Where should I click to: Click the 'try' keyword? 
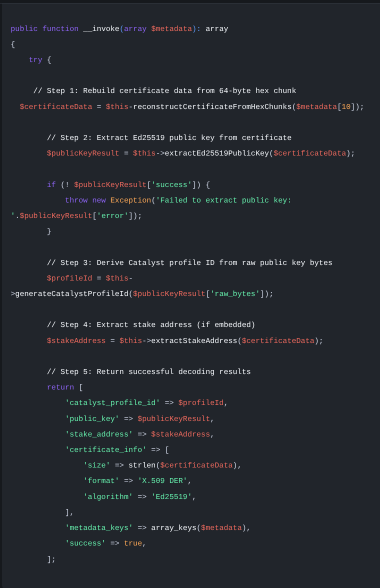pos(35,60)
